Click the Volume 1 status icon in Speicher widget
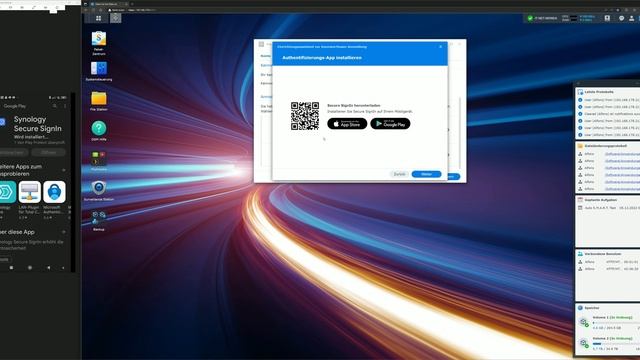 click(584, 322)
